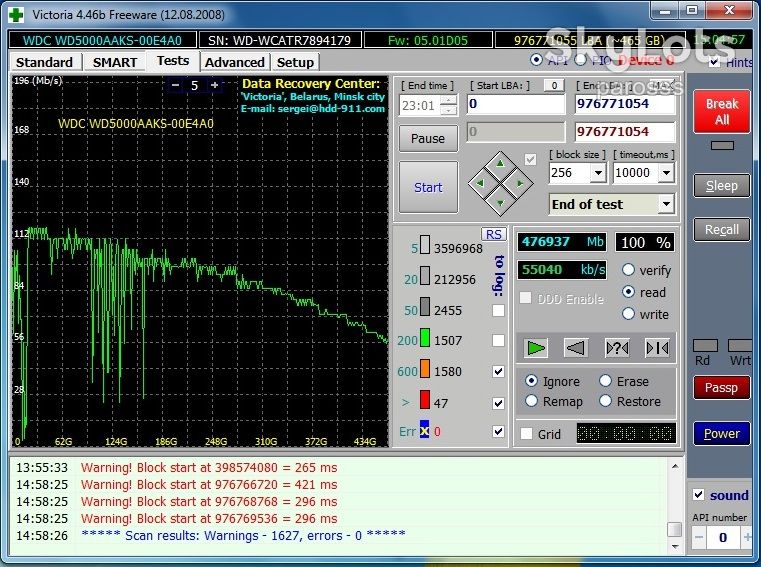Toggle log checkbox for 50 ms blocks
Screen dimensions: 761x567
click(498, 310)
